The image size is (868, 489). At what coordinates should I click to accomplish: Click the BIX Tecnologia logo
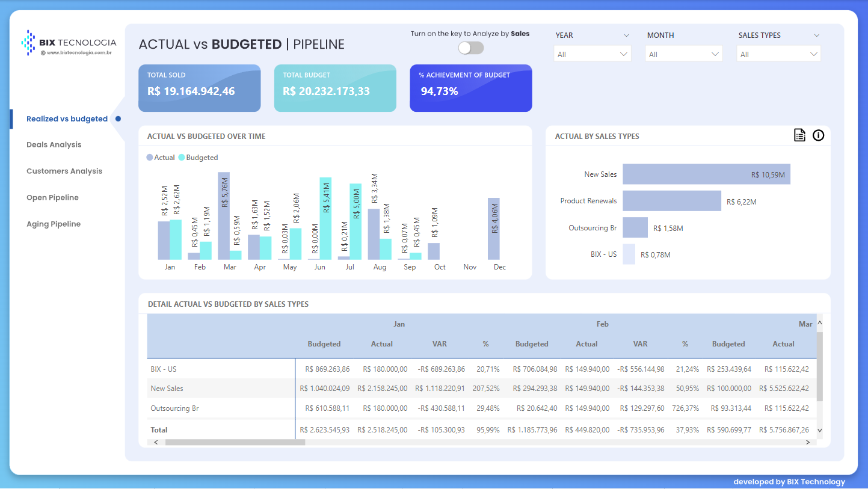point(69,43)
